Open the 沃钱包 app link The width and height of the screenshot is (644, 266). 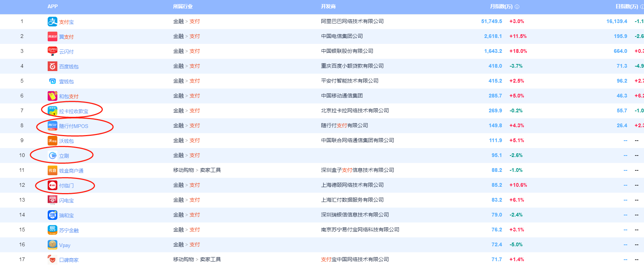click(66, 141)
